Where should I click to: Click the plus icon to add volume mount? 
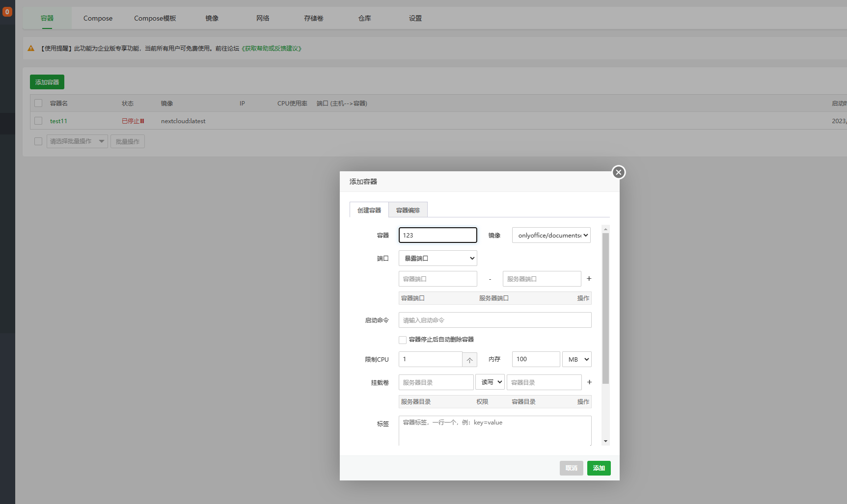click(x=590, y=382)
